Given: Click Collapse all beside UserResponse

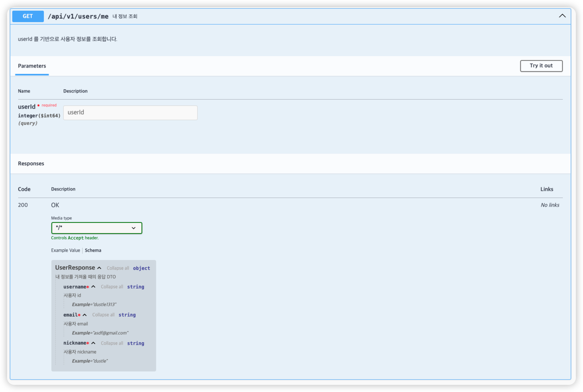Looking at the screenshot, I should click(118, 268).
